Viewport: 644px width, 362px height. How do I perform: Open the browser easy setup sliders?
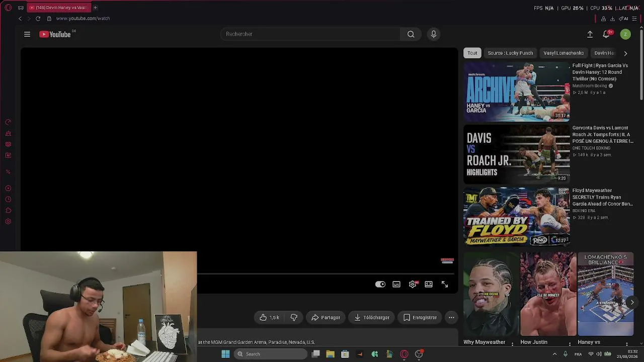[634, 19]
